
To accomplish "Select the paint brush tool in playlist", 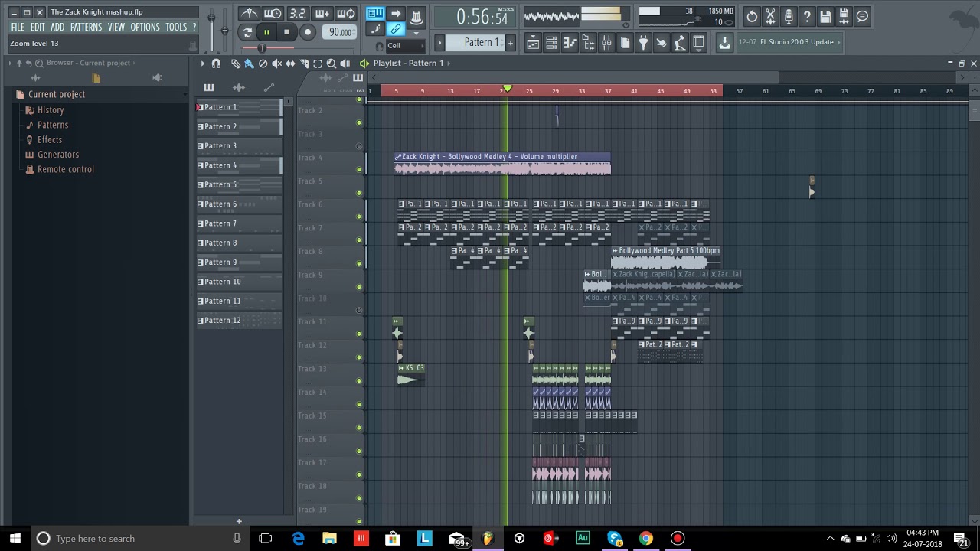I will pos(250,64).
